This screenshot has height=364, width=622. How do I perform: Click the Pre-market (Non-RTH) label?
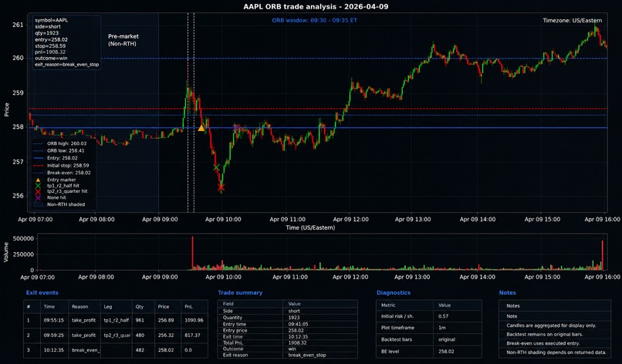[x=123, y=39]
